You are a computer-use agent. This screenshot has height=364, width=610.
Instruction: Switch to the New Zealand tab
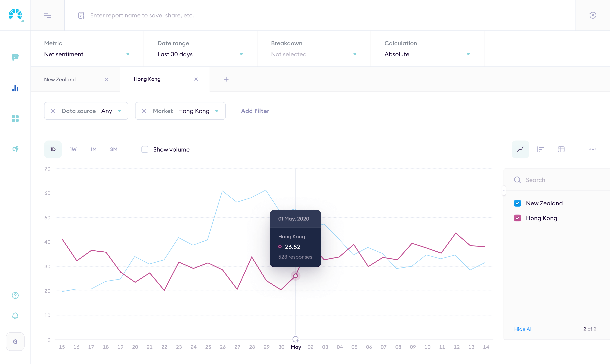(60, 79)
